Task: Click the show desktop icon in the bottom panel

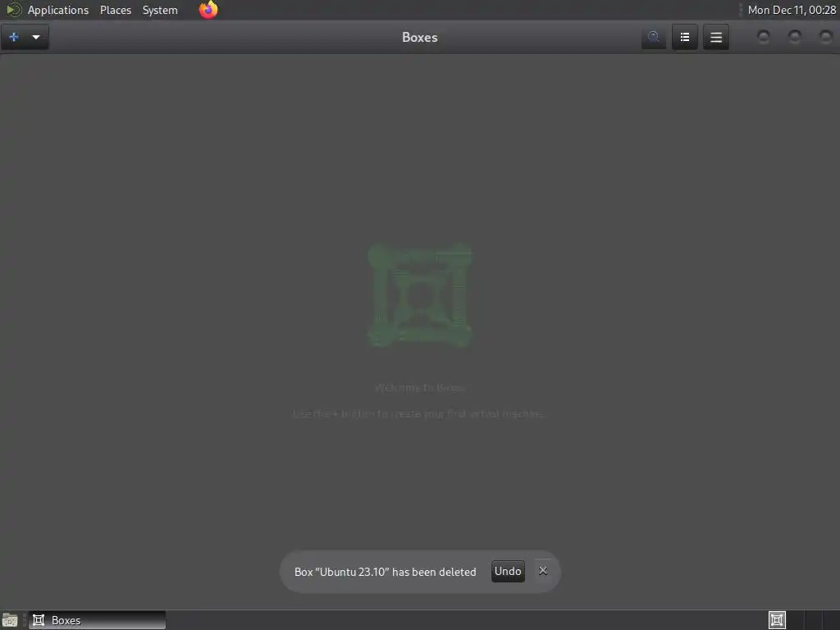Action: pyautogui.click(x=10, y=620)
